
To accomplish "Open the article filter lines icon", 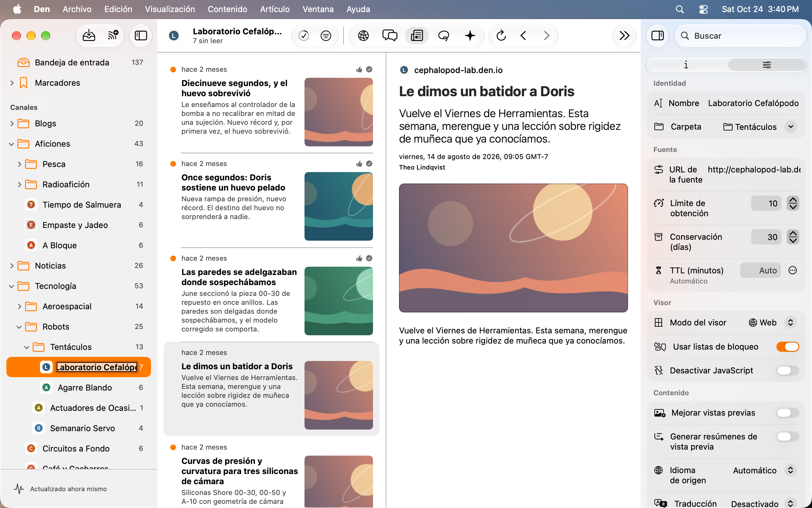I will 326,35.
